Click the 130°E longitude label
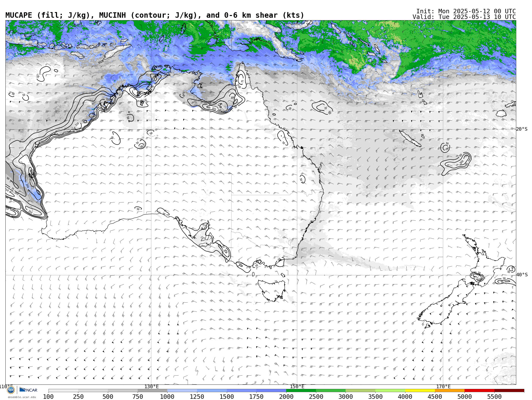532x400 pixels. pyautogui.click(x=151, y=386)
